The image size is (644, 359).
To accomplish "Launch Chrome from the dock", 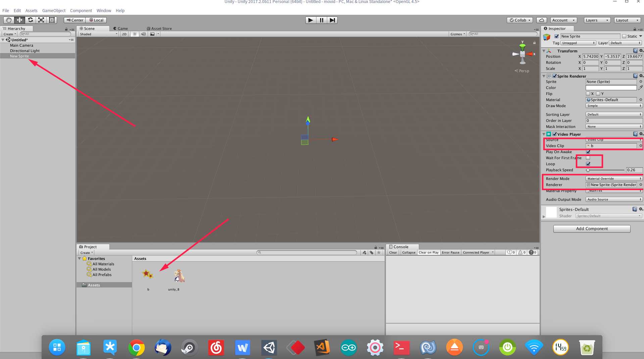I will (136, 348).
